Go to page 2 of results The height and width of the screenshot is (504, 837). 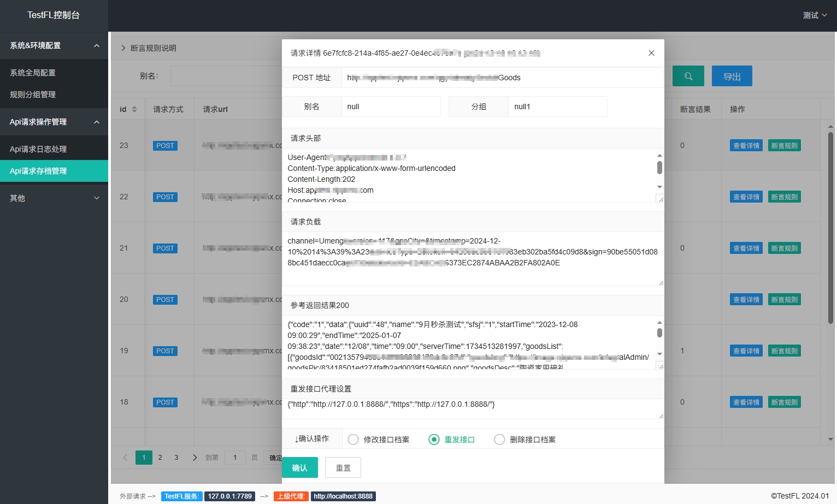(160, 458)
